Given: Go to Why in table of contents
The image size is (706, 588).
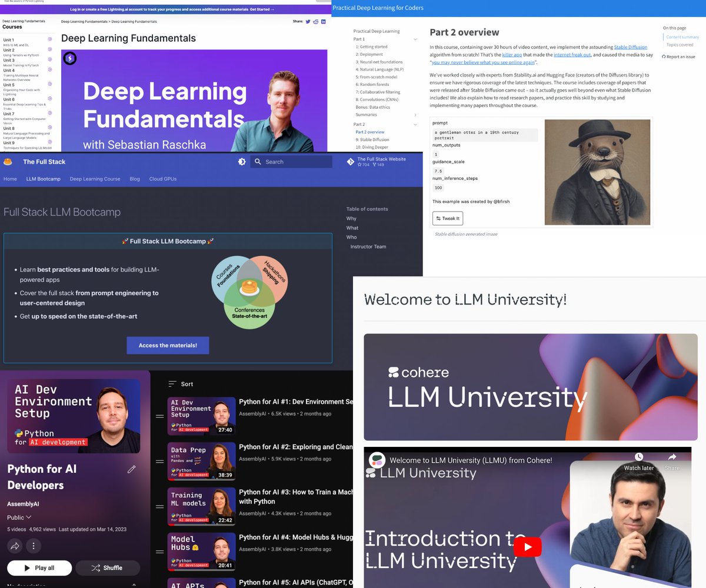Looking at the screenshot, I should [351, 218].
